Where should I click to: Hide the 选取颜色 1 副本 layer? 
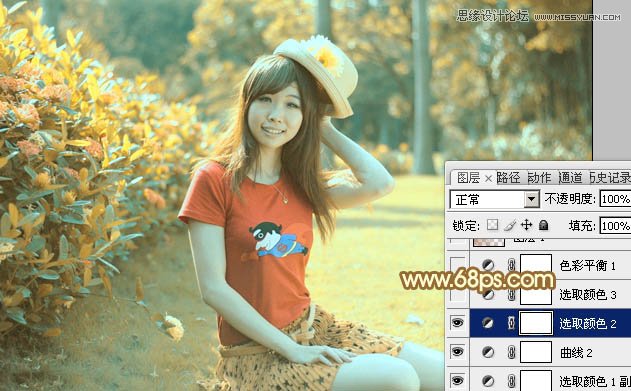click(458, 381)
